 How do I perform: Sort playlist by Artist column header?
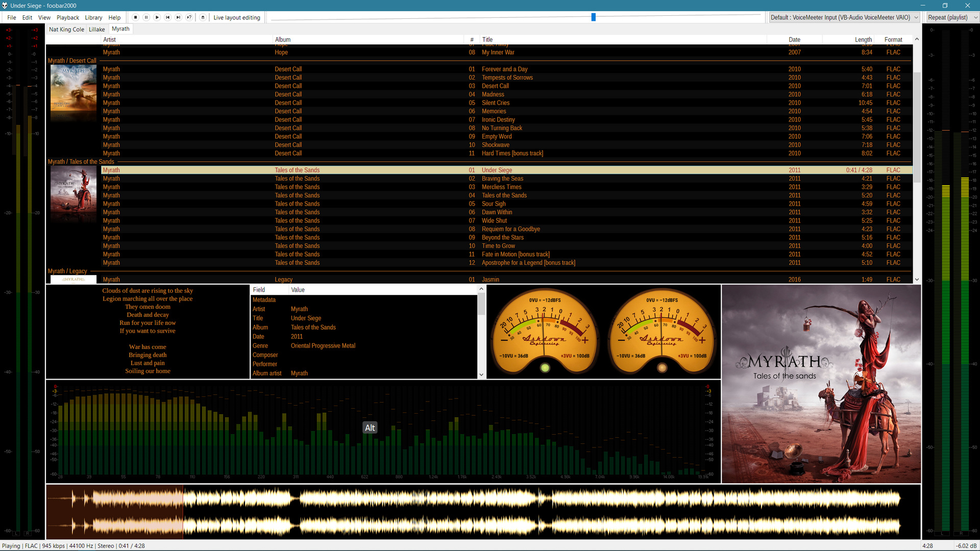pos(109,39)
